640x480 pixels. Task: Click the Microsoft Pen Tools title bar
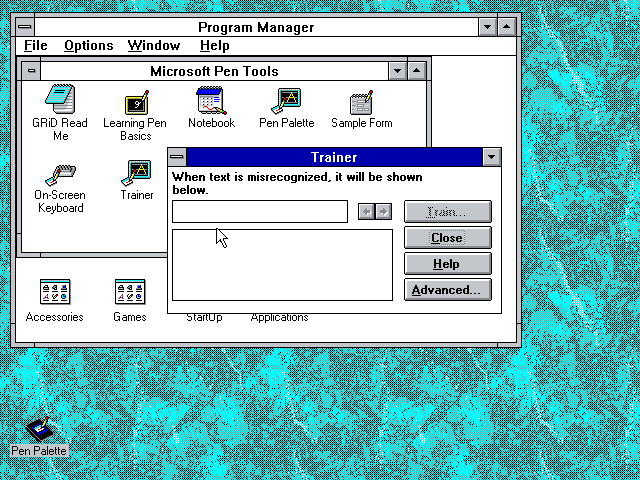[214, 71]
